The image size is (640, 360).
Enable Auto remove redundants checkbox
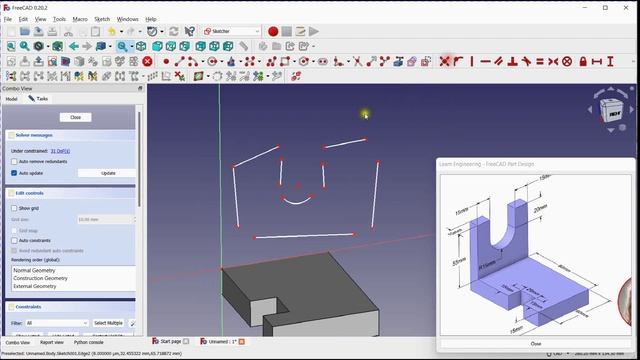point(14,162)
